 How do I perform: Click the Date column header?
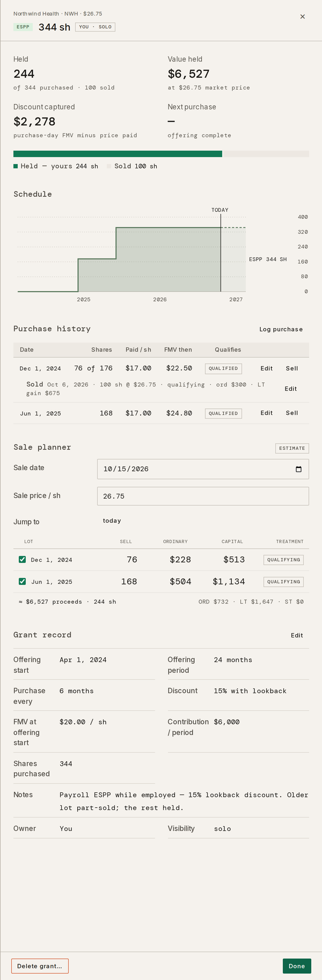(27, 350)
